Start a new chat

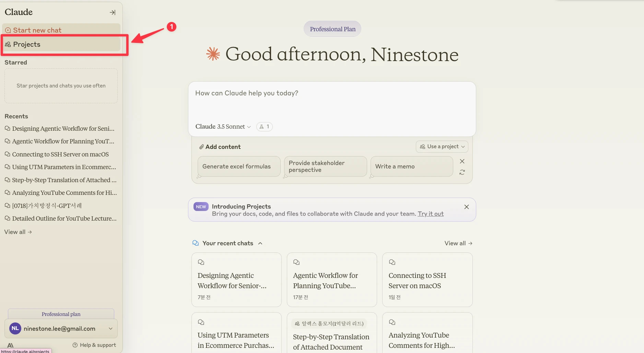(x=61, y=30)
